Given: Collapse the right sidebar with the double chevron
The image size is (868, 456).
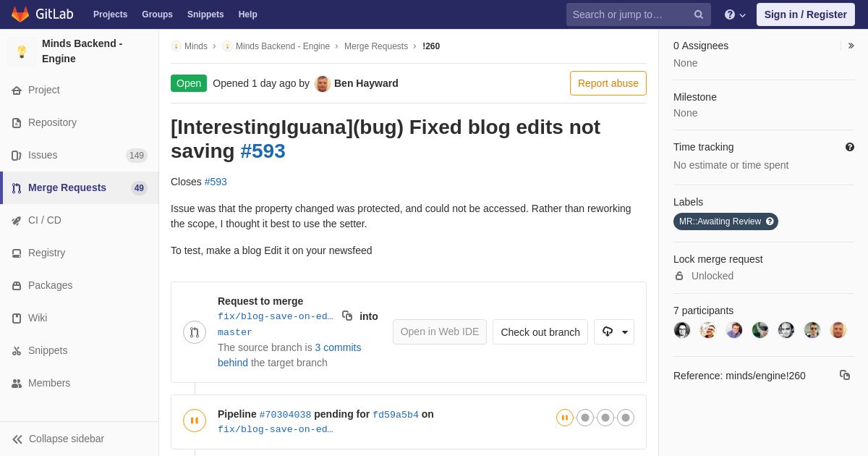Looking at the screenshot, I should [x=851, y=46].
